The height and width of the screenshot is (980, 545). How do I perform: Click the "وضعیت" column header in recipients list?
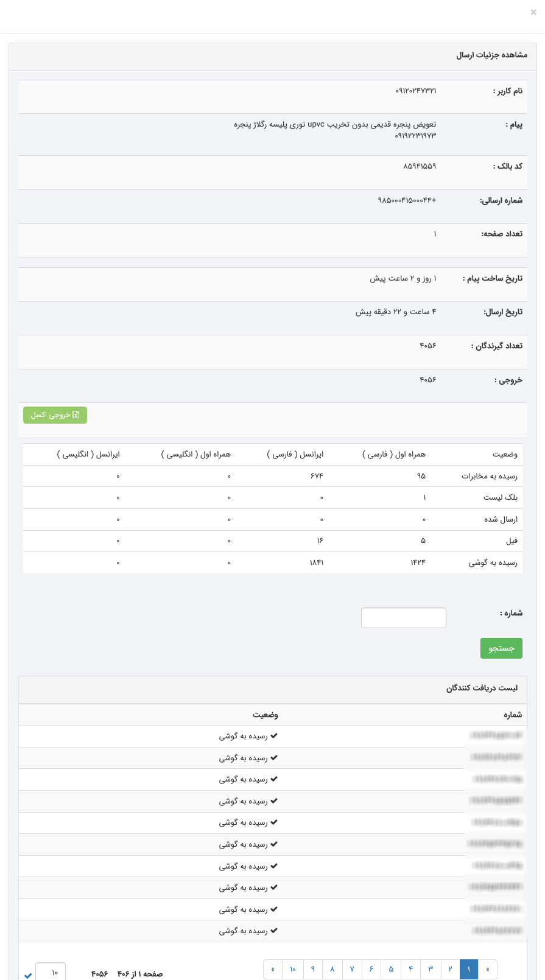pyautogui.click(x=265, y=715)
